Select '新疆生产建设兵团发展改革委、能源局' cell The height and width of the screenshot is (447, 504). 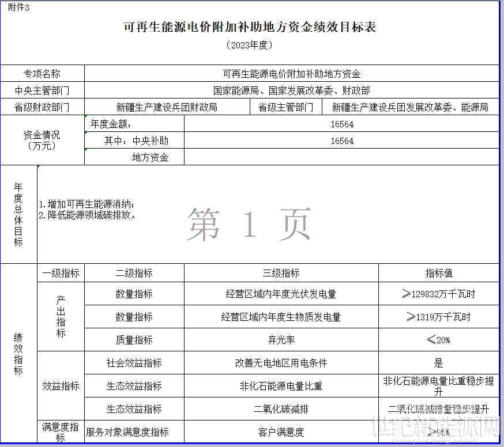click(411, 107)
